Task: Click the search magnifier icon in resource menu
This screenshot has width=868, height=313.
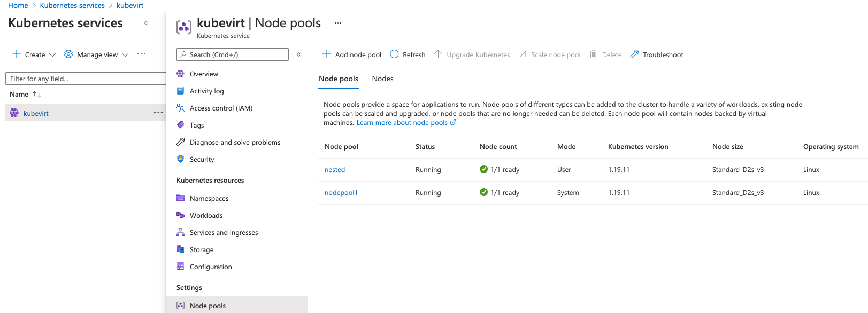Action: 183,54
